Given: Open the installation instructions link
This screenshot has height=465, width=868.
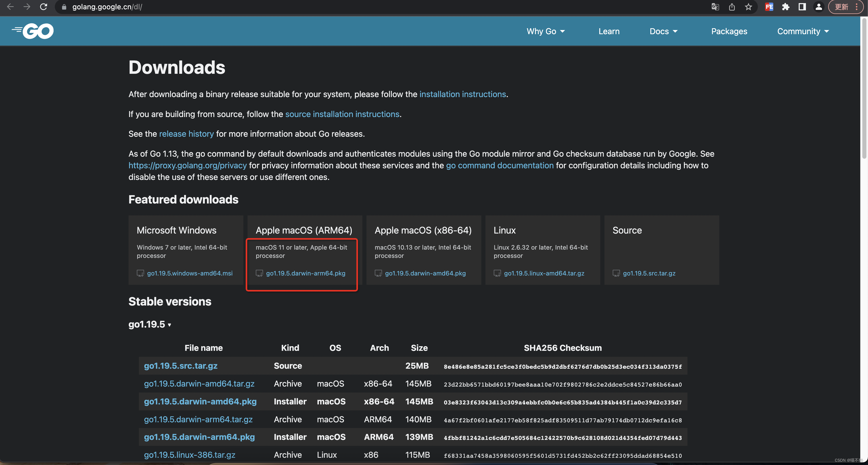Looking at the screenshot, I should coord(462,94).
